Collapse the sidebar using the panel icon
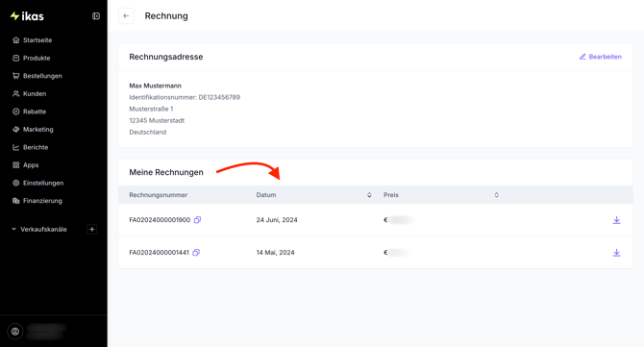644x347 pixels. (x=96, y=16)
